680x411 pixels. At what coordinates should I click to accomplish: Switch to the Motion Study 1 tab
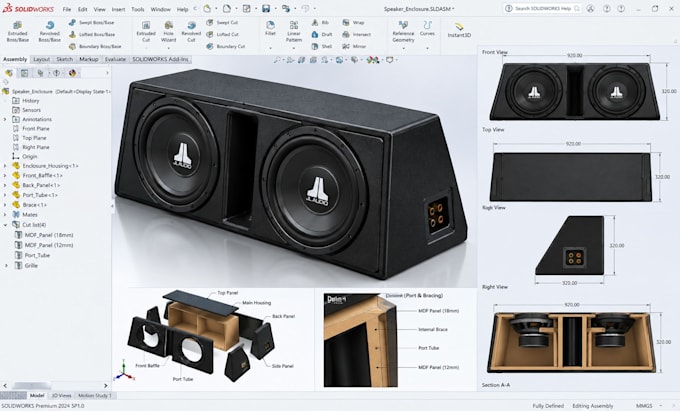95,395
